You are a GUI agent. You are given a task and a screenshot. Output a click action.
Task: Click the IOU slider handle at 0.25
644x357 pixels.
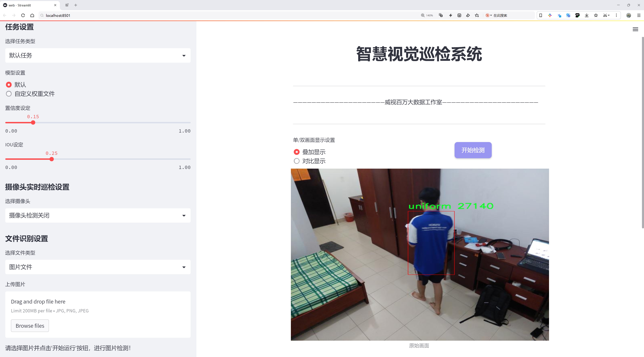(x=51, y=159)
